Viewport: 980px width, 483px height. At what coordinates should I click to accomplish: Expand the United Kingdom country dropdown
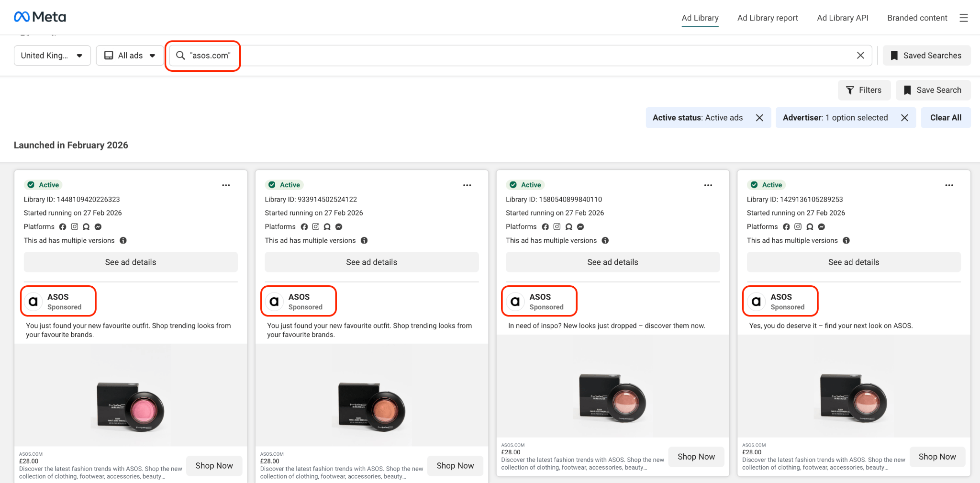(52, 56)
